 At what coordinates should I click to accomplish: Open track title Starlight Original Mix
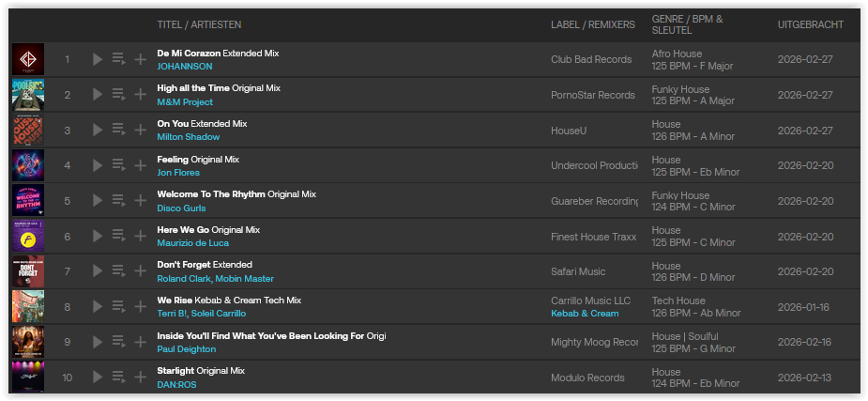pos(201,371)
